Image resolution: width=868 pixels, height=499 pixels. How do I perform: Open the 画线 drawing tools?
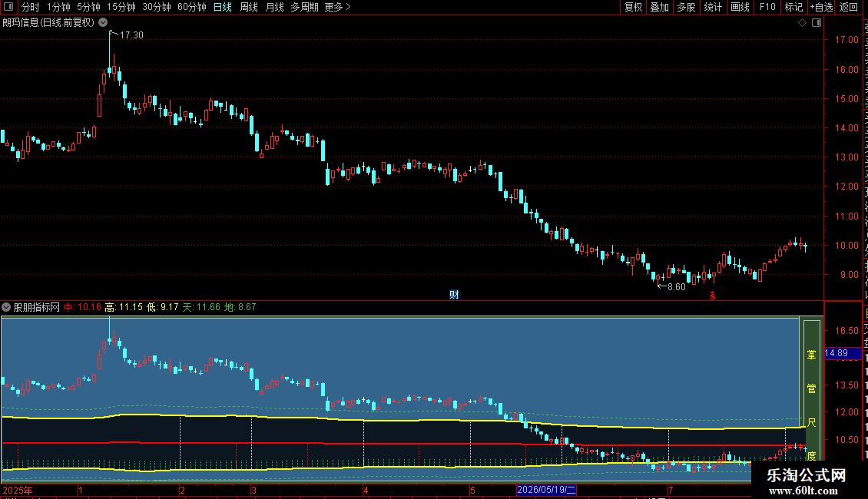[x=740, y=7]
